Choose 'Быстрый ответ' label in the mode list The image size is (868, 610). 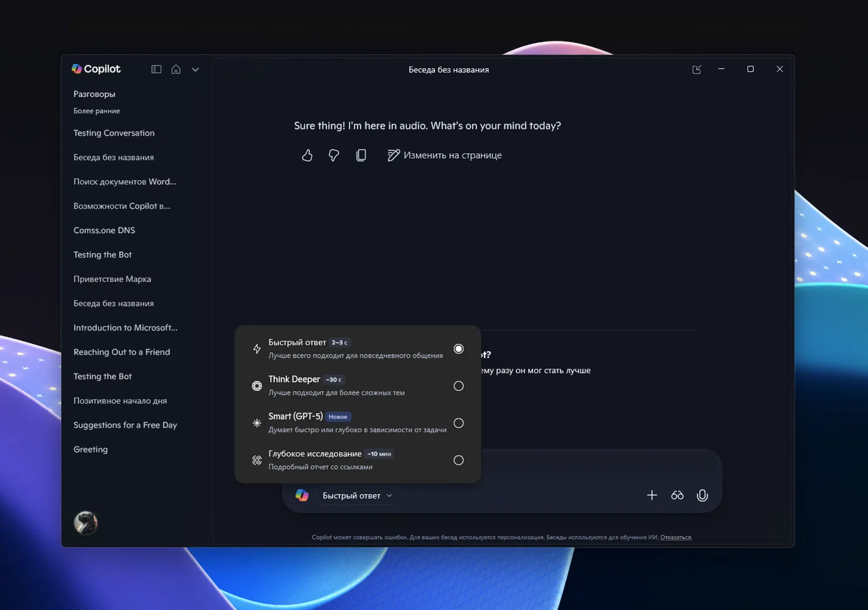297,342
